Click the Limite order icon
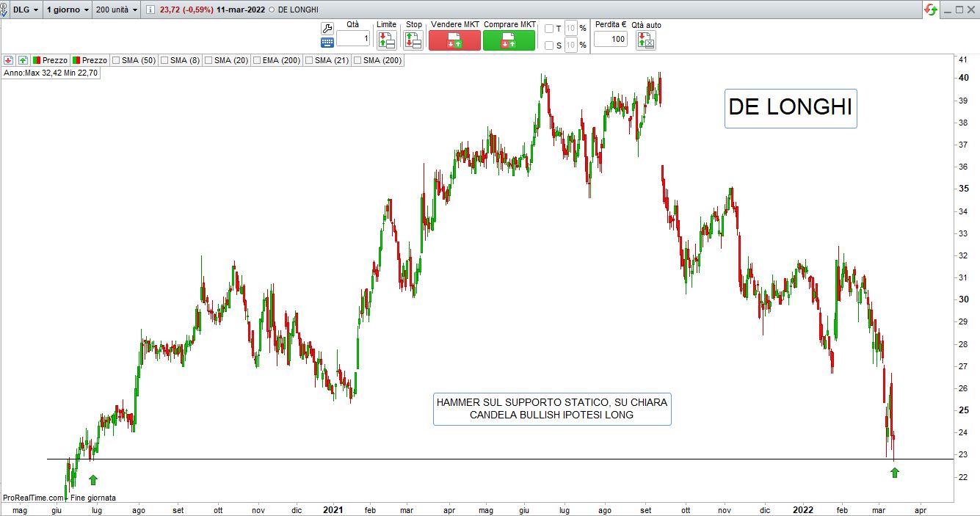This screenshot has width=980, height=516. [x=386, y=40]
